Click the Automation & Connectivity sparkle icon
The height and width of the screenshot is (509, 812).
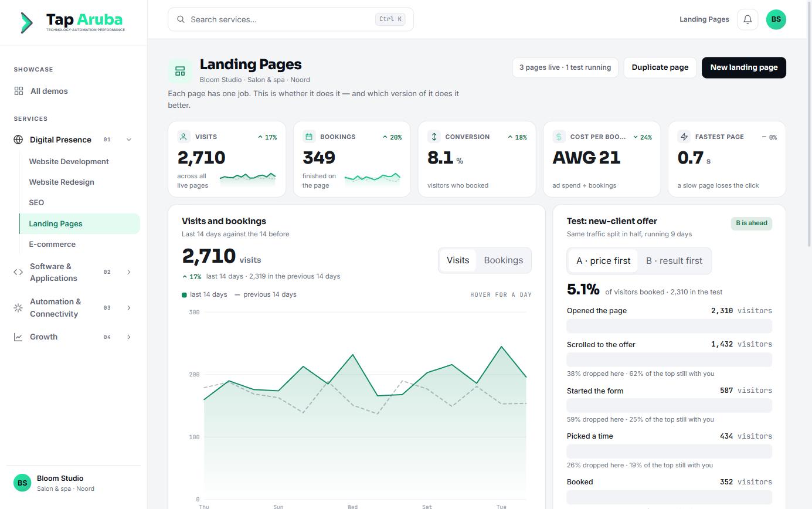point(18,308)
